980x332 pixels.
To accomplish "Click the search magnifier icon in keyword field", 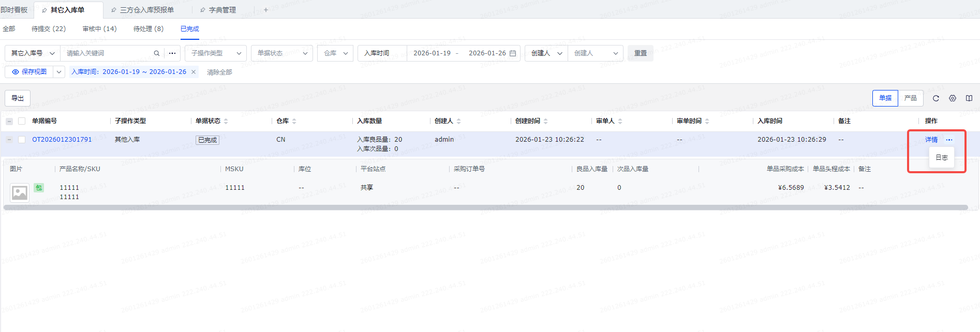I will [x=156, y=53].
